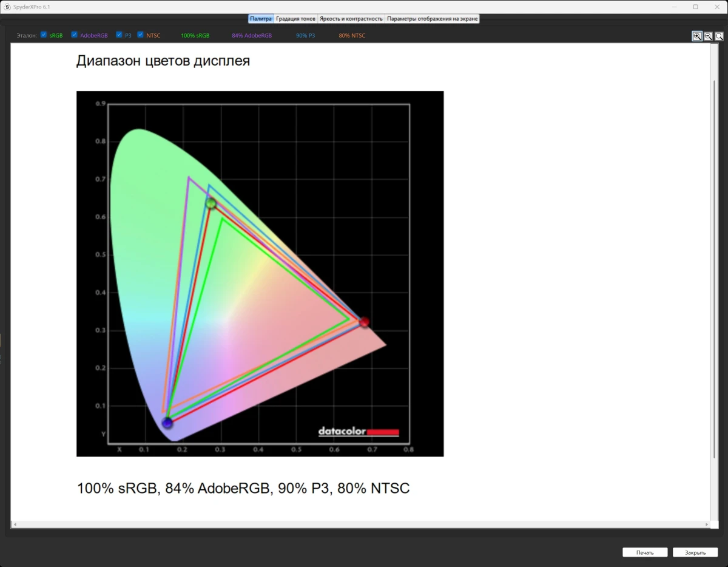
Task: Uncheck the sRGB reference checkbox
Action: pyautogui.click(x=44, y=35)
